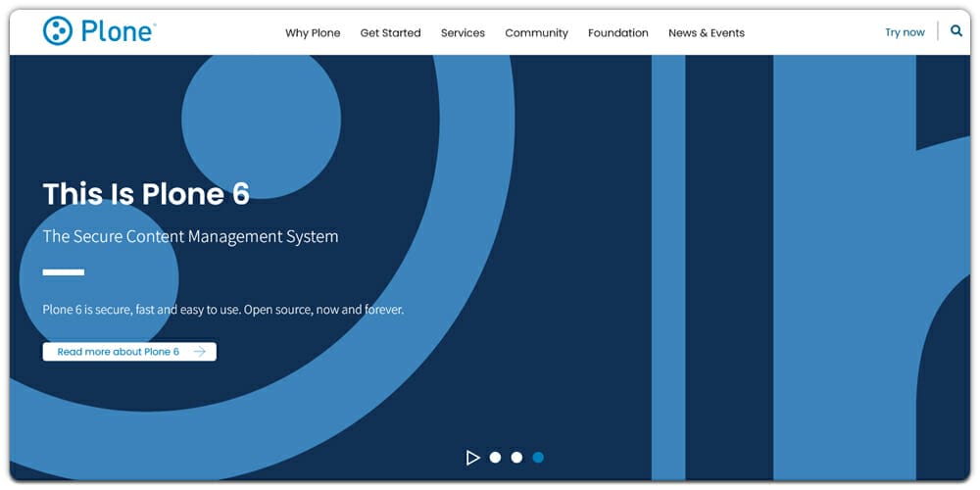The height and width of the screenshot is (490, 980).
Task: Select the third blue carousel dot
Action: 538,458
